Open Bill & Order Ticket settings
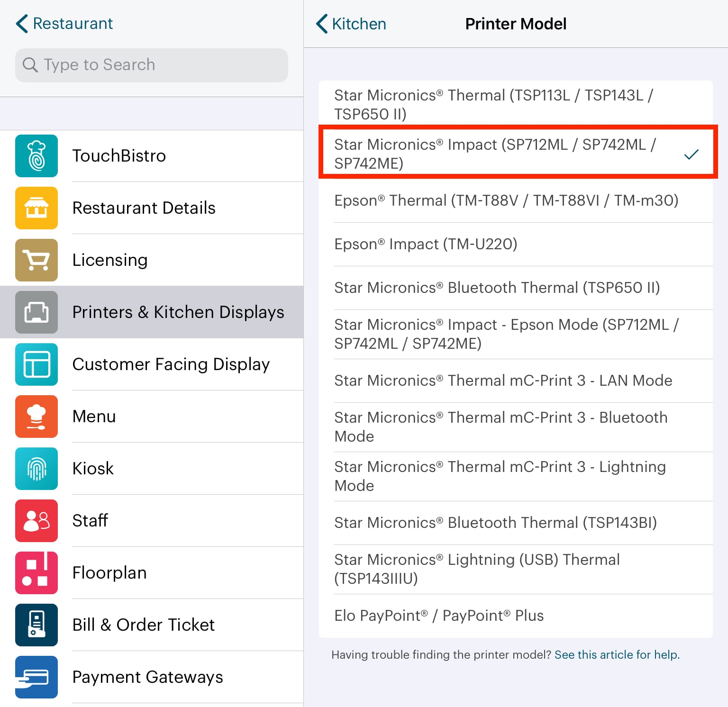Image resolution: width=728 pixels, height=707 pixels. click(143, 625)
